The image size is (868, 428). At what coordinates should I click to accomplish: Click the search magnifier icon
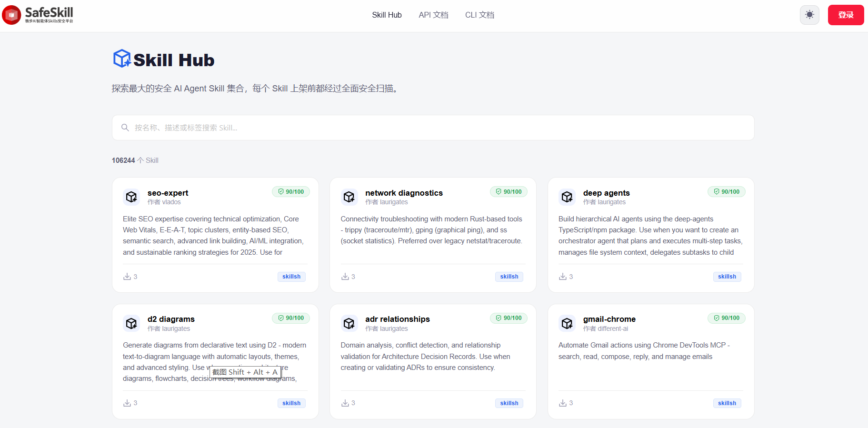(125, 128)
